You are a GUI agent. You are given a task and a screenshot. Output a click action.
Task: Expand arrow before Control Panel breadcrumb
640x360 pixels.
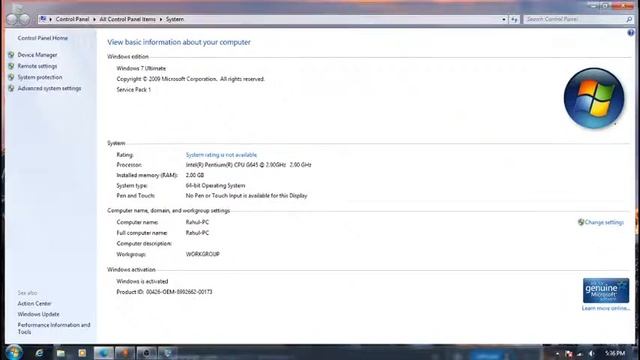[x=51, y=20]
